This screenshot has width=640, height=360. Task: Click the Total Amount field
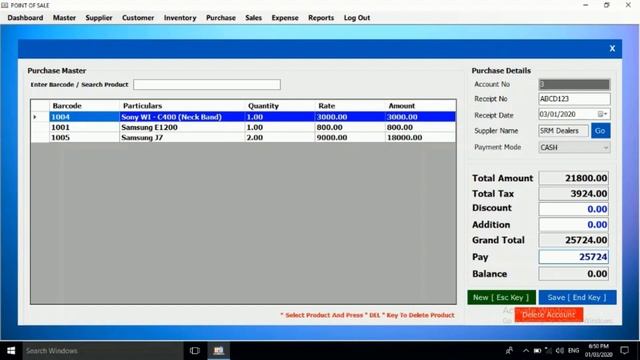[573, 178]
